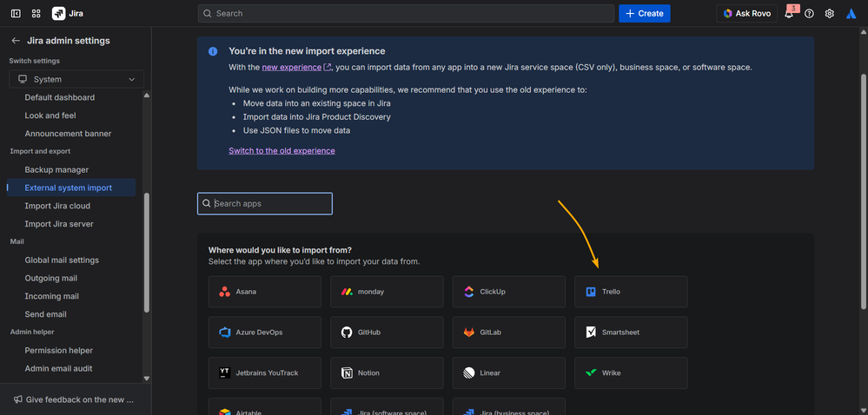Click the 'Import and export' section label
This screenshot has height=415, width=868.
41,151
